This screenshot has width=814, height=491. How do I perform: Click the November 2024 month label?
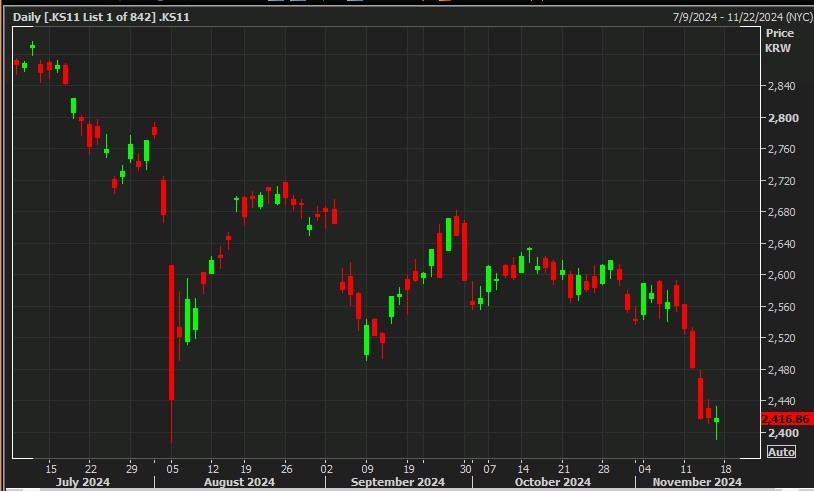(697, 482)
